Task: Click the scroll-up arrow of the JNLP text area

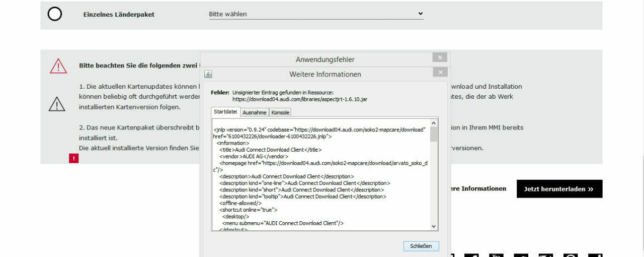Action: [434, 123]
